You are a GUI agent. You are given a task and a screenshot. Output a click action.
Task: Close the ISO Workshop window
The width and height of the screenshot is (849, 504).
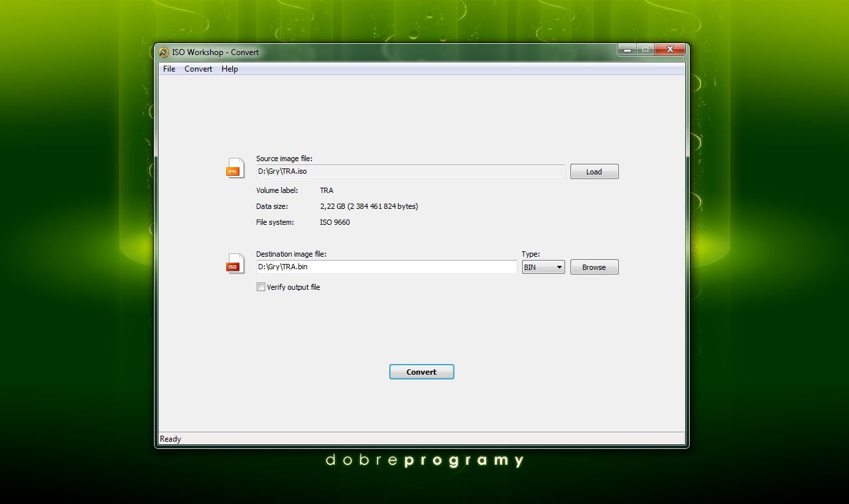(x=670, y=50)
